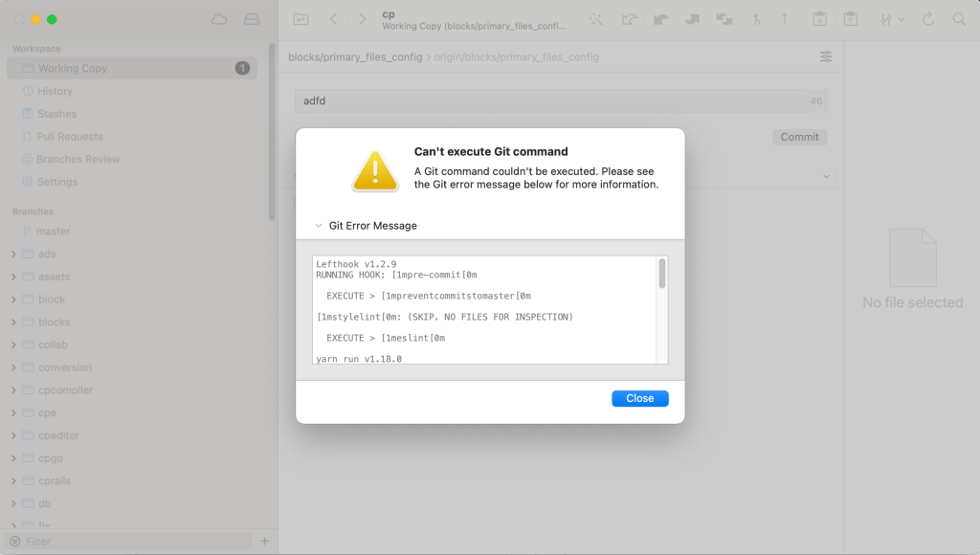The height and width of the screenshot is (555, 980).
Task: Select History in the Workspace sidebar
Action: pos(55,91)
